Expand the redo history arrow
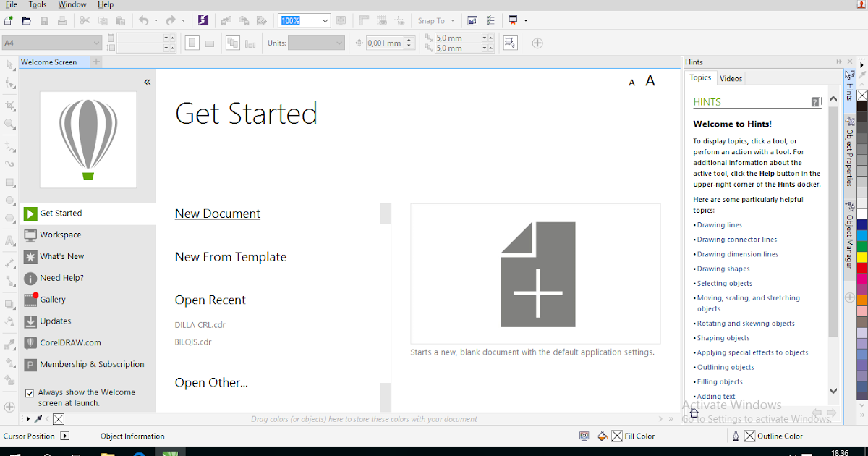The height and width of the screenshot is (456, 868). [183, 21]
